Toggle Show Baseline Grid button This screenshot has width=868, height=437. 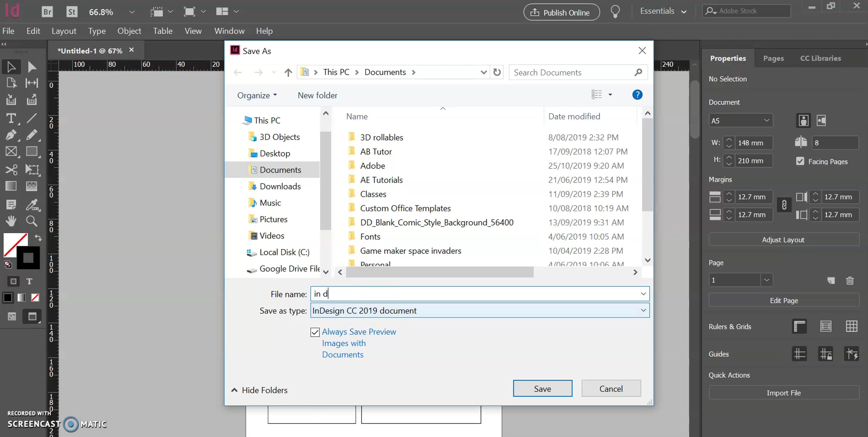click(x=826, y=326)
